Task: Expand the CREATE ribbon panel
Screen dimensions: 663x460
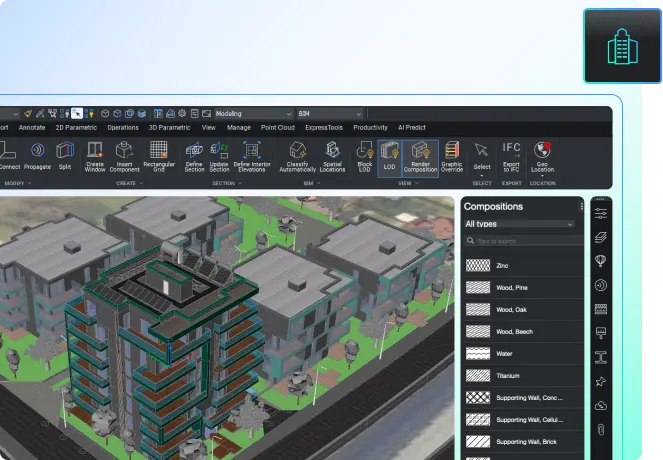Action: tap(130, 183)
